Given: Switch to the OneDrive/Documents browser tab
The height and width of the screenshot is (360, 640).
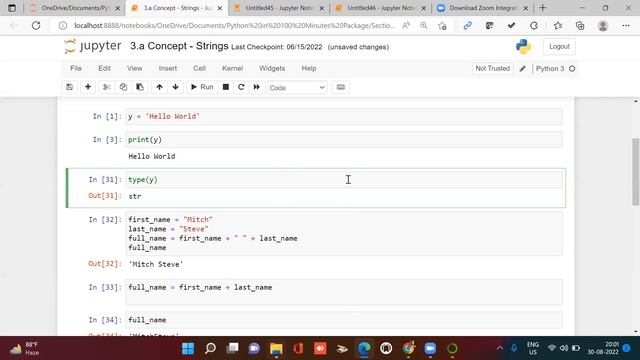Looking at the screenshot, I should coord(75,8).
